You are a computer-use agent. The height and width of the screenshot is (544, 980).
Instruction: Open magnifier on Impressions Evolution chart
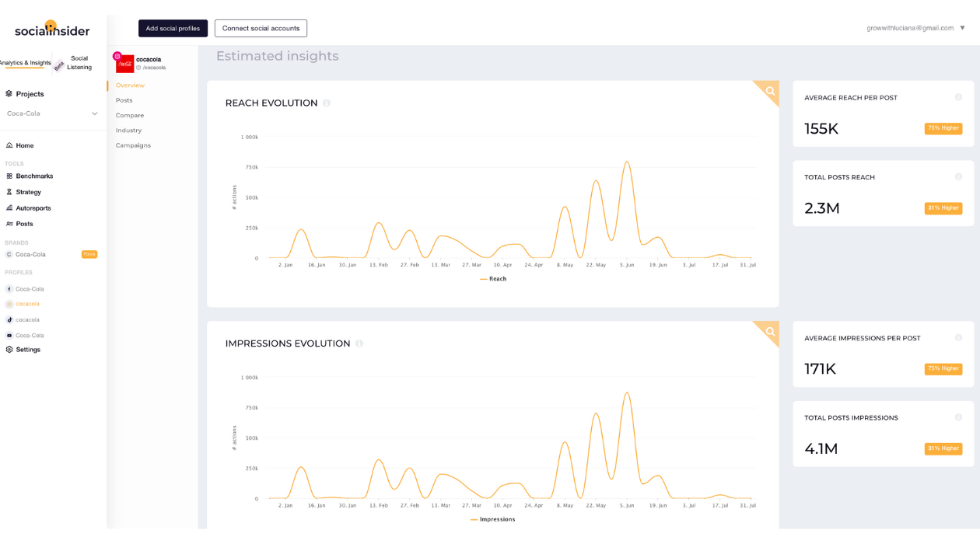pyautogui.click(x=770, y=332)
